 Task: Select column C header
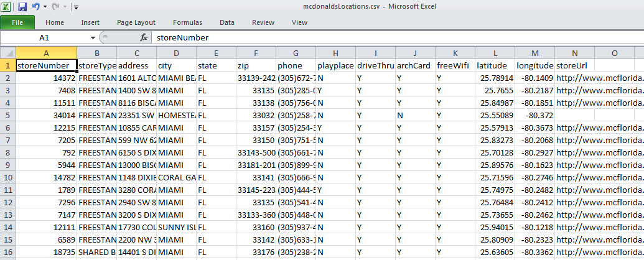click(x=137, y=53)
